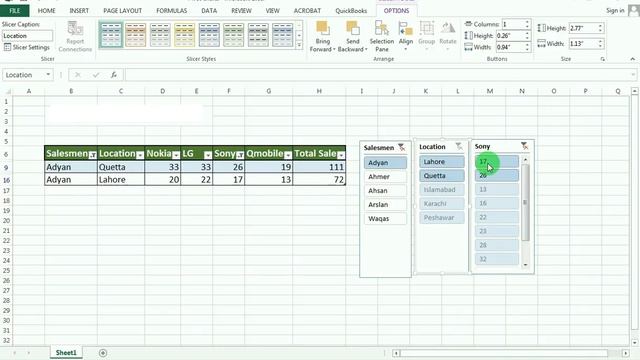
Task: Expand the Name Box dropdown
Action: pyautogui.click(x=48, y=75)
